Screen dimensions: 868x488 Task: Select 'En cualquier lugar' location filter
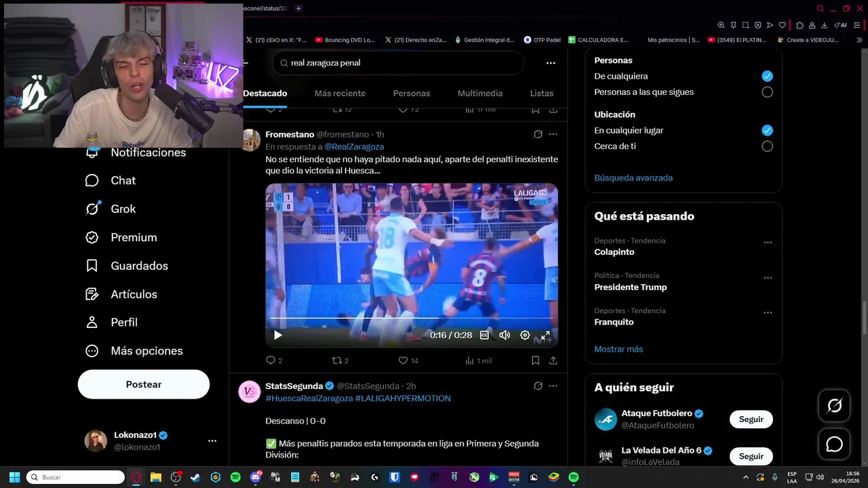[767, 130]
